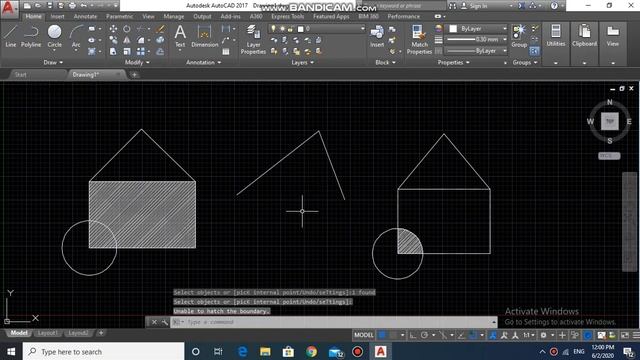The width and height of the screenshot is (640, 360).
Task: Open the Manage ribbon tab
Action: coord(173,16)
